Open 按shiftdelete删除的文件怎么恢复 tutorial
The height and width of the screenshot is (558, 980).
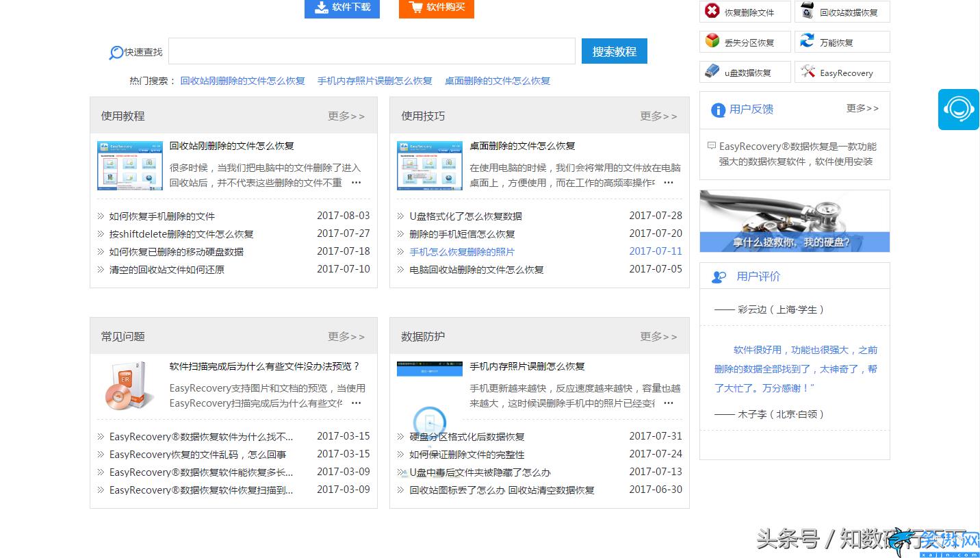pyautogui.click(x=181, y=234)
